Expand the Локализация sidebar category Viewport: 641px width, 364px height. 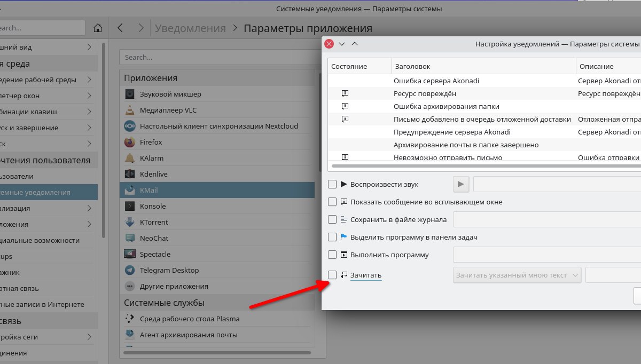coord(89,208)
